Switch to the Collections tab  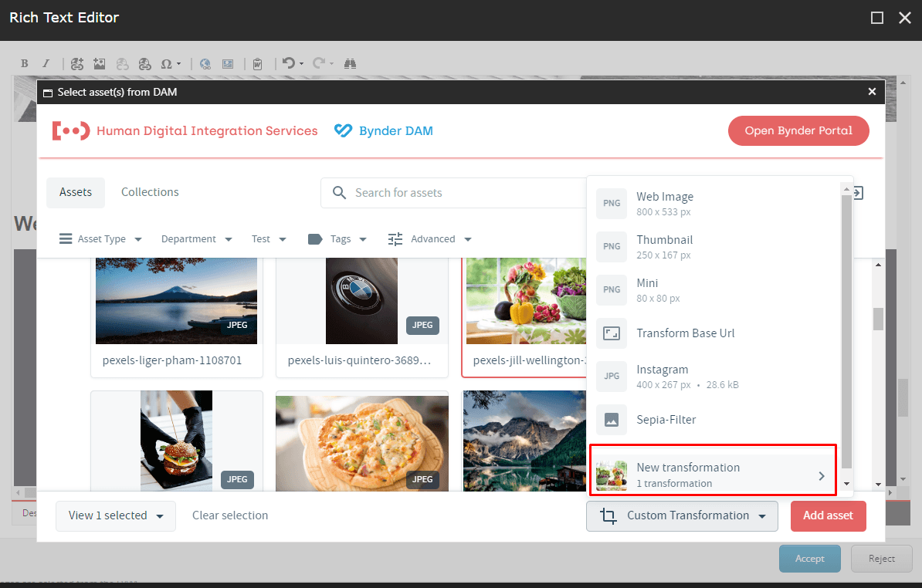coord(150,192)
